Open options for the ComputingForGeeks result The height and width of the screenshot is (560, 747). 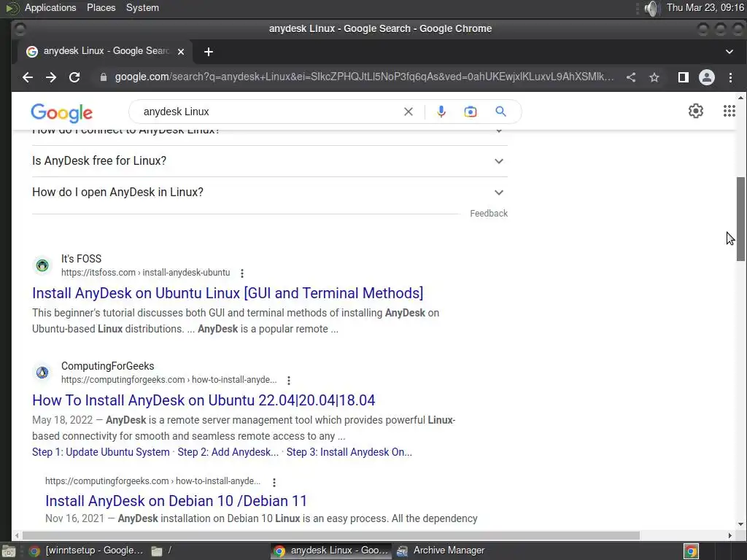coord(289,381)
